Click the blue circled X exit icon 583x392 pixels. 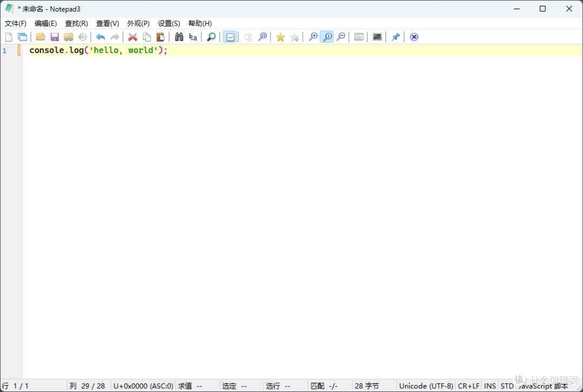pyautogui.click(x=414, y=37)
